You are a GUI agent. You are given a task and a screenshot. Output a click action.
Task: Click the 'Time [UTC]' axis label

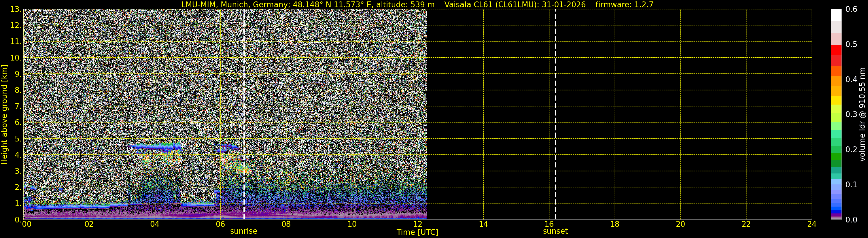tap(417, 232)
